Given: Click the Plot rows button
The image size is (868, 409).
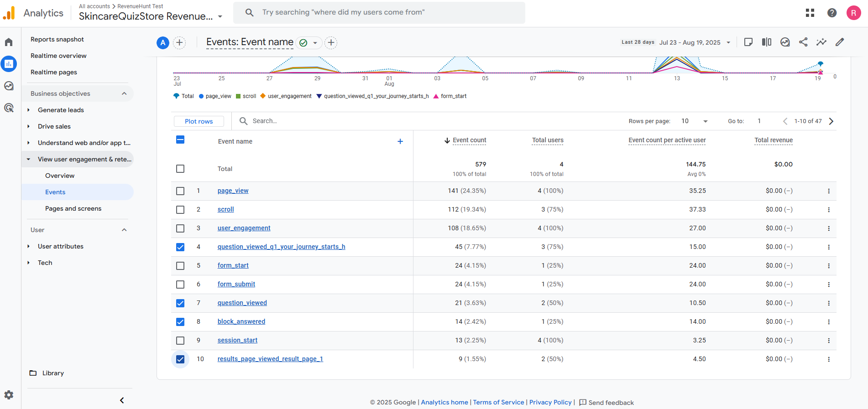Looking at the screenshot, I should pos(199,121).
